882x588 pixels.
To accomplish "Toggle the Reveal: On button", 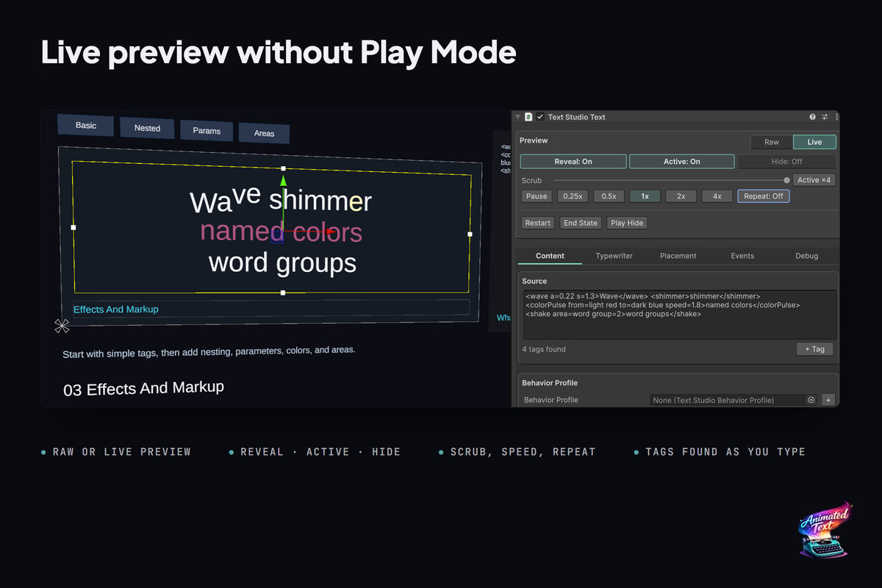I will 573,162.
